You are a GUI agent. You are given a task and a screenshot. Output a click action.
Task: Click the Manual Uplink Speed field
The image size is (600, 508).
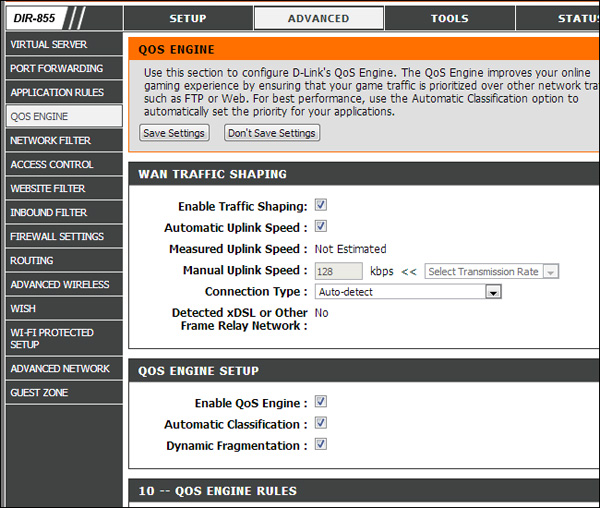[338, 271]
